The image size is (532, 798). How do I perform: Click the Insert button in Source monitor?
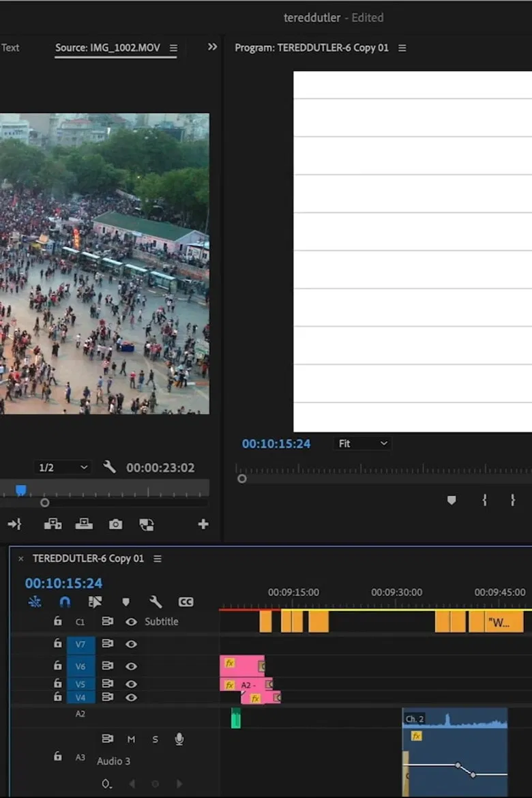[x=53, y=524]
